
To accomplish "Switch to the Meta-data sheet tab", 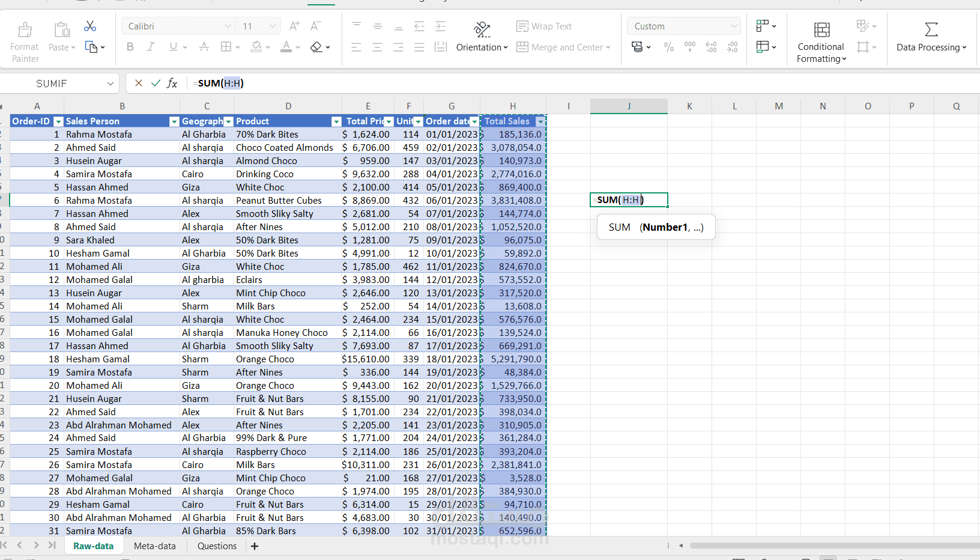I will coord(155,546).
